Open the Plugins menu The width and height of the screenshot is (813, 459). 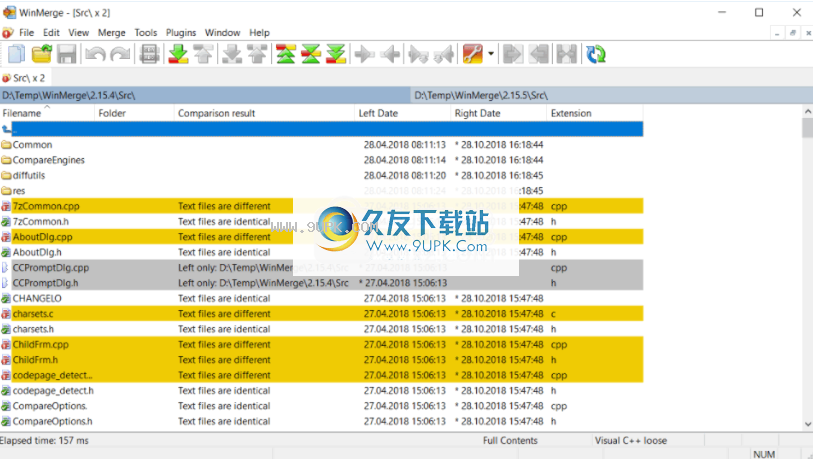[x=181, y=33]
